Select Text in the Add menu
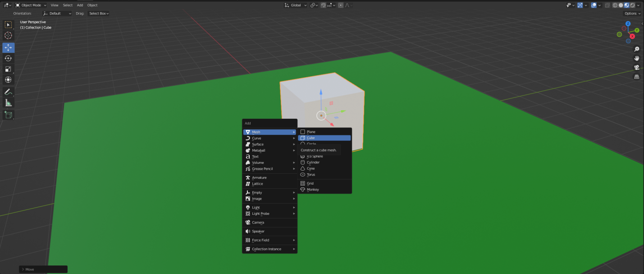This screenshot has width=644, height=274. tap(270, 157)
